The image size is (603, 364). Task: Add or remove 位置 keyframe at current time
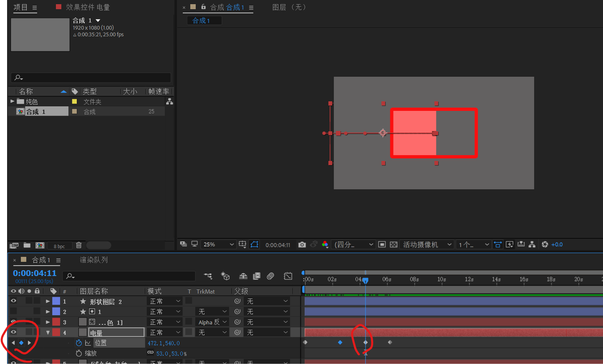tap(21, 343)
